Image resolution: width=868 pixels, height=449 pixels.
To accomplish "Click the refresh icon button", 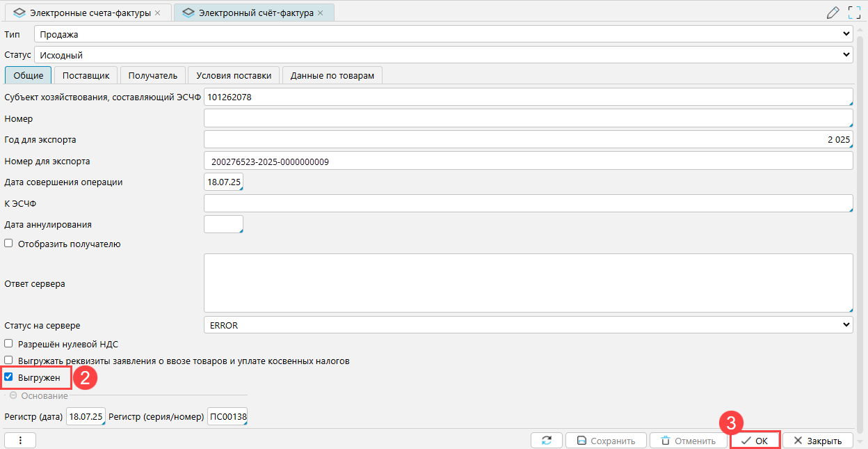I will [546, 441].
